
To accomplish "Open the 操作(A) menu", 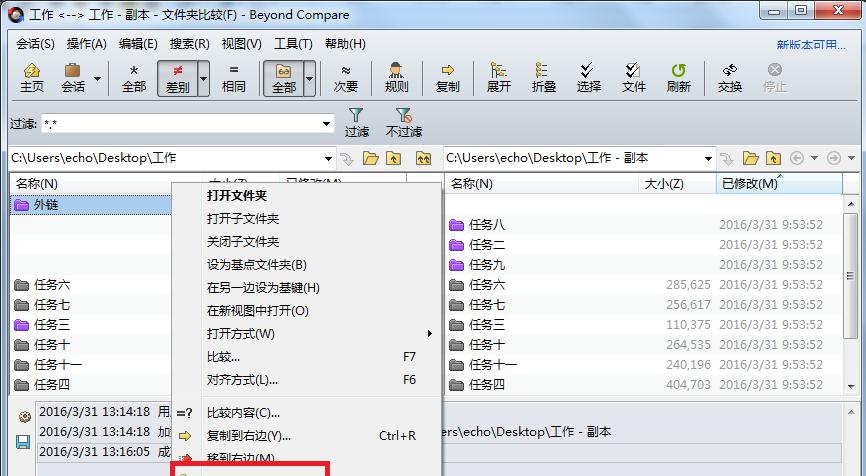I will 87,44.
